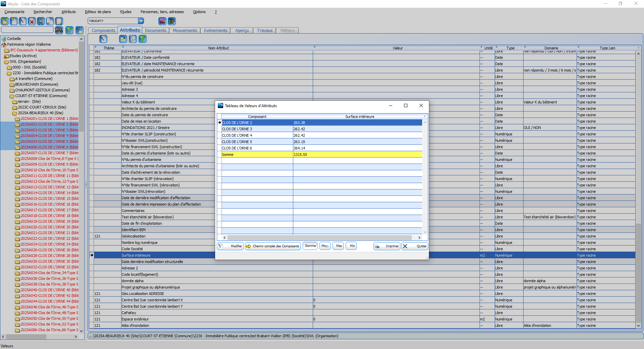644x349 pixels.
Task: Click the binoculars search icon
Action: click(59, 30)
